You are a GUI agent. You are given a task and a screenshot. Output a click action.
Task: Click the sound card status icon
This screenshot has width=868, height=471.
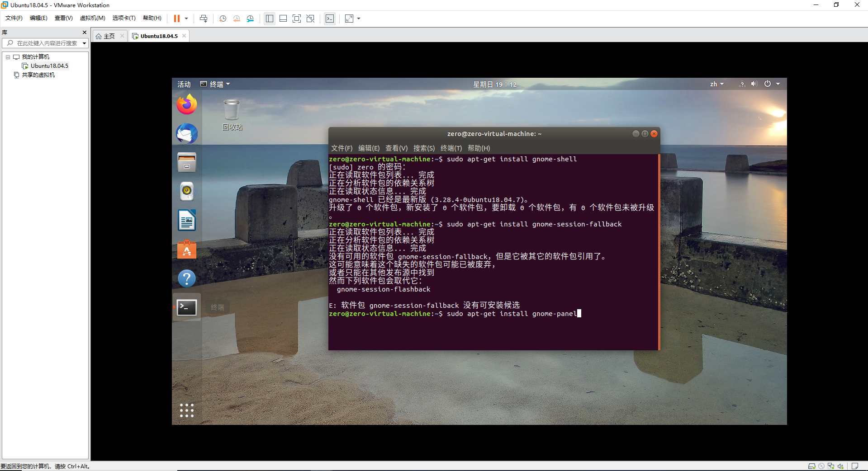pos(841,466)
